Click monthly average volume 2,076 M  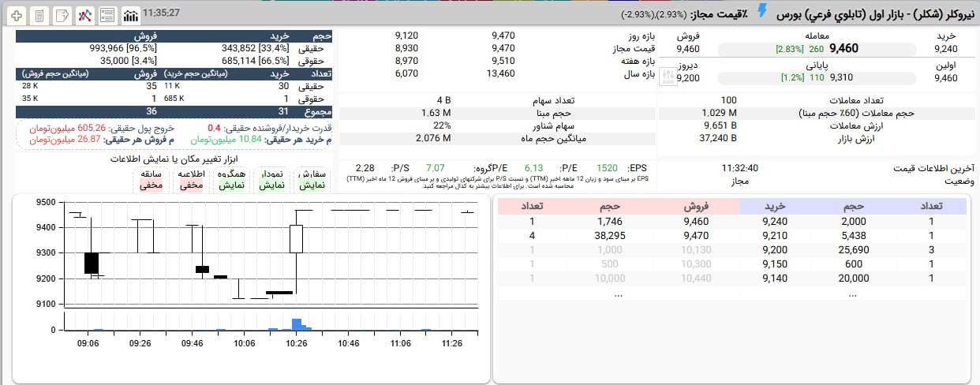pos(433,138)
